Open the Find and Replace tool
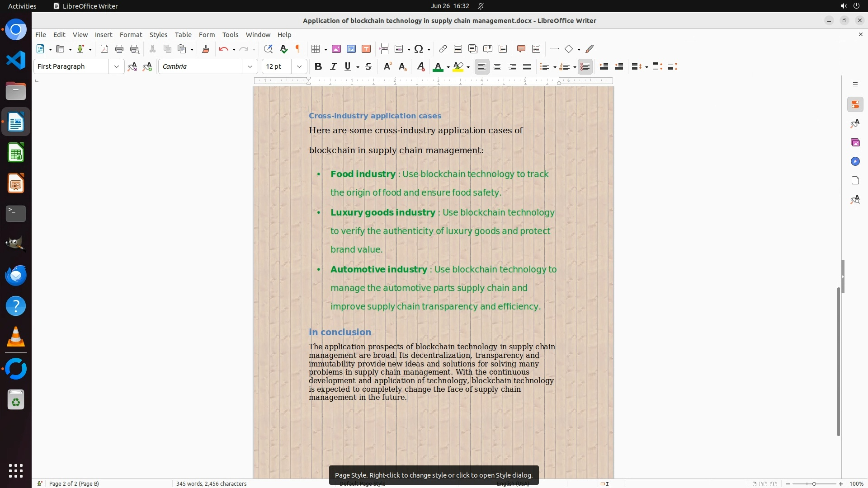Image resolution: width=868 pixels, height=488 pixels. [268, 49]
